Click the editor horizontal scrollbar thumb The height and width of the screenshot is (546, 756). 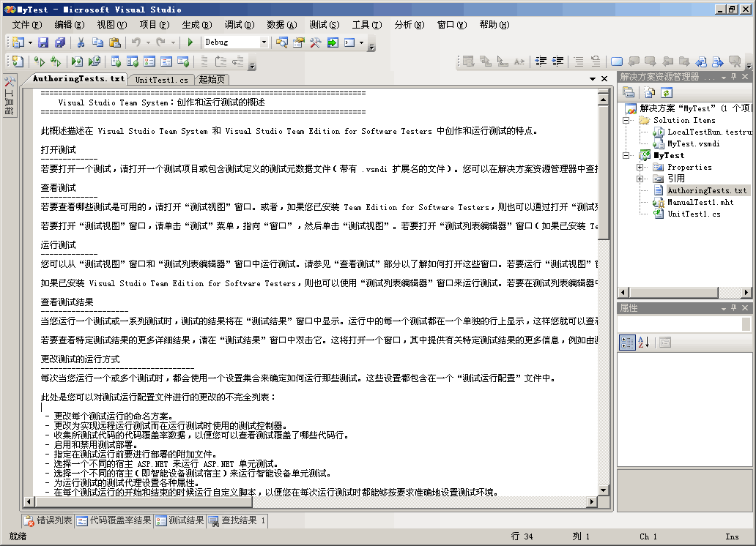point(143,501)
